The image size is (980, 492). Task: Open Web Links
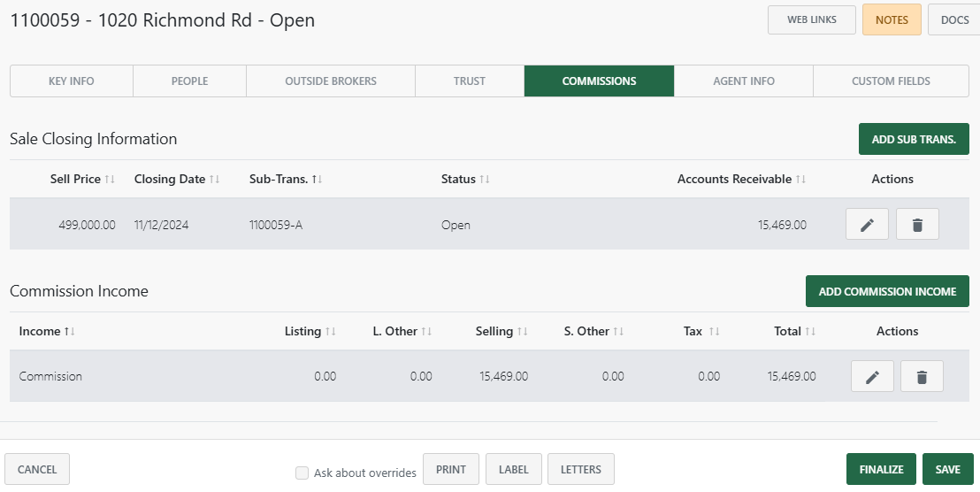click(x=811, y=20)
